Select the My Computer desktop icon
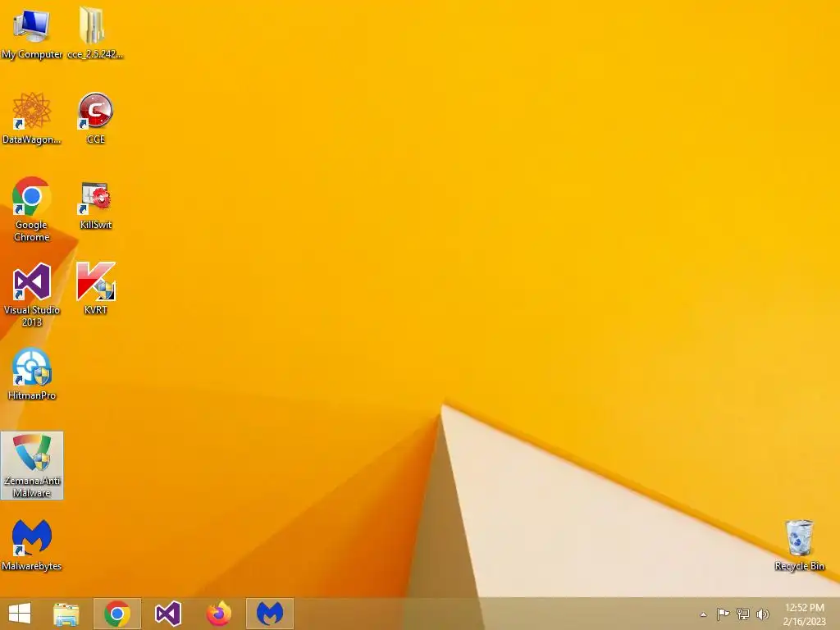 coord(32,33)
